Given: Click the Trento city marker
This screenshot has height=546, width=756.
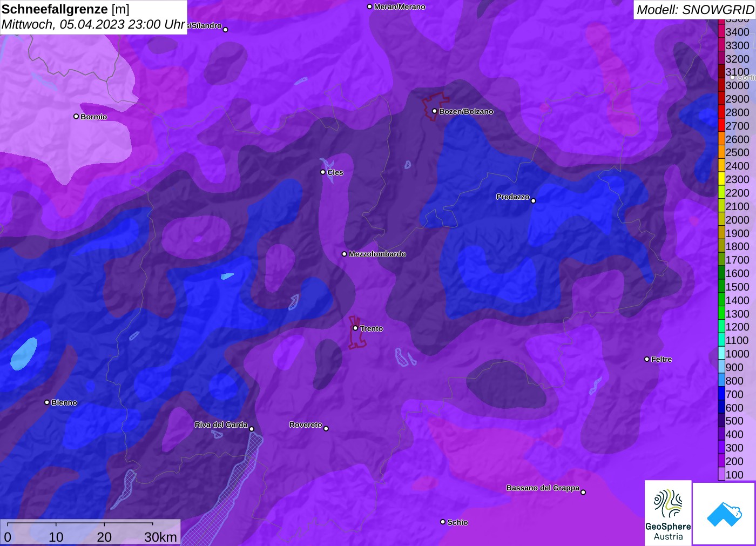Looking at the screenshot, I should 355,328.
